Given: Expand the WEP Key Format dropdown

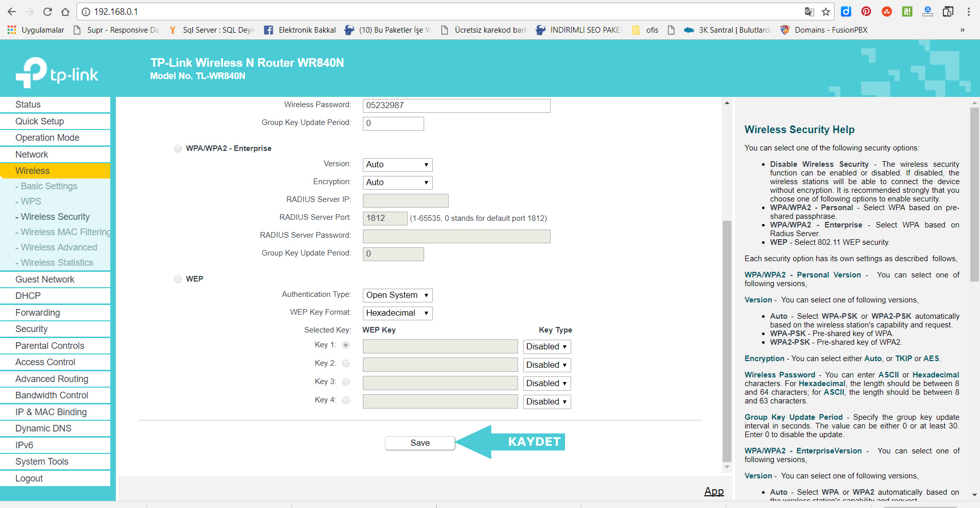Looking at the screenshot, I should point(397,313).
